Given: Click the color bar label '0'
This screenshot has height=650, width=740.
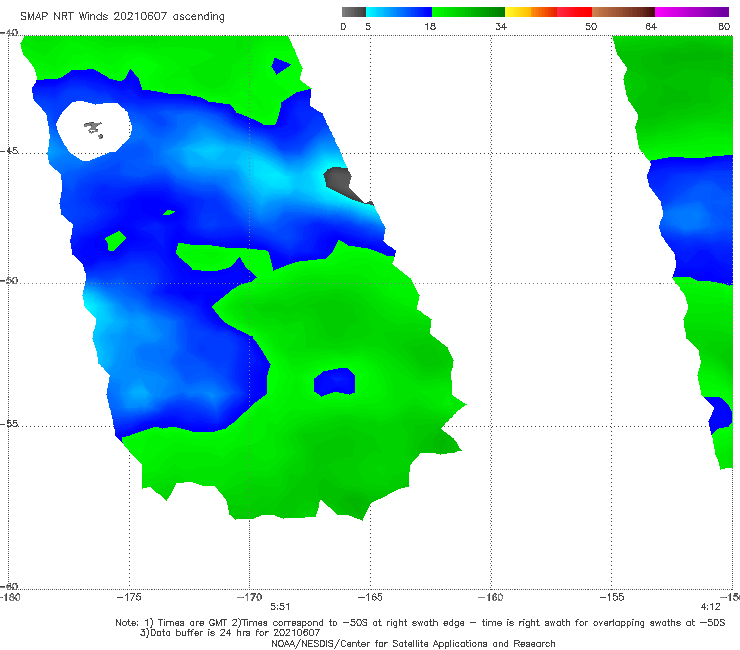Looking at the screenshot, I should tap(343, 27).
